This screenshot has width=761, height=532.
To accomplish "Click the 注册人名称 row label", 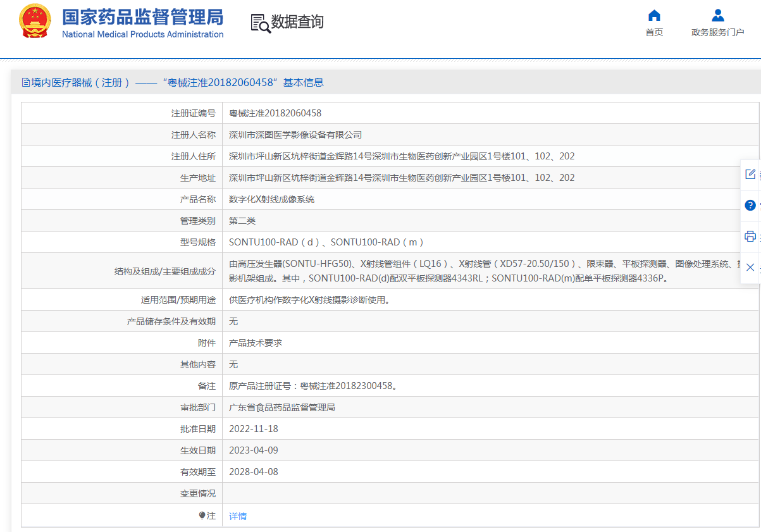I will pyautogui.click(x=194, y=135).
